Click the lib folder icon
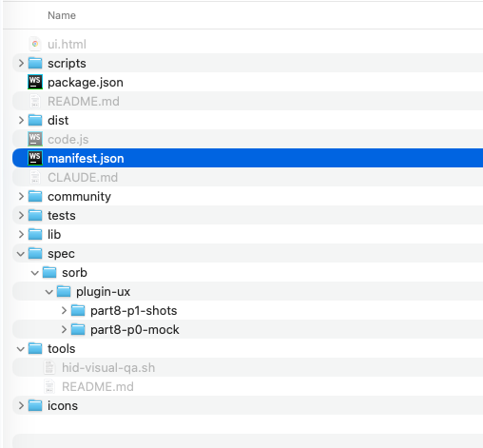 coord(35,234)
